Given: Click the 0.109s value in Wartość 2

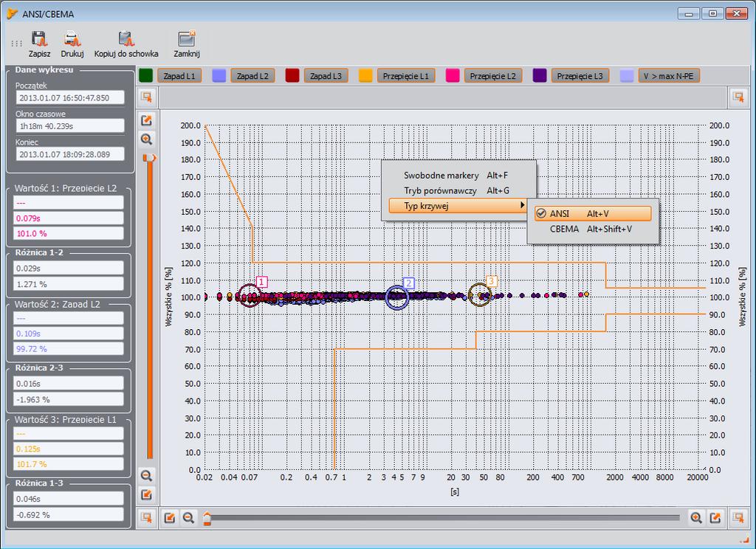Looking at the screenshot, I should coord(69,334).
